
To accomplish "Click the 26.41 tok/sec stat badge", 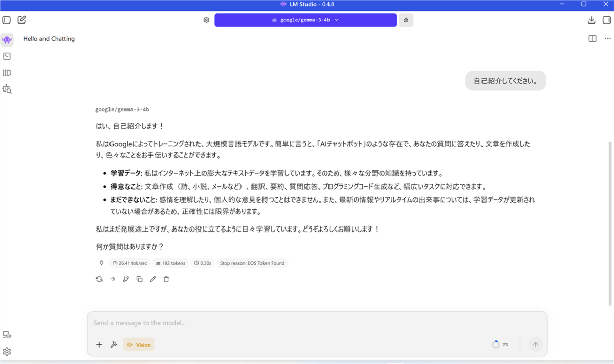I will click(x=129, y=263).
